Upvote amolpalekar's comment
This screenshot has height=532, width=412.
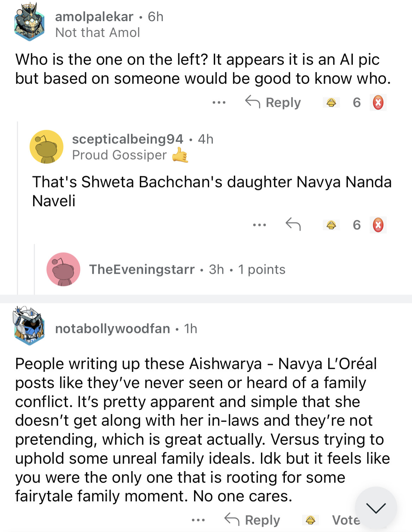tap(331, 103)
